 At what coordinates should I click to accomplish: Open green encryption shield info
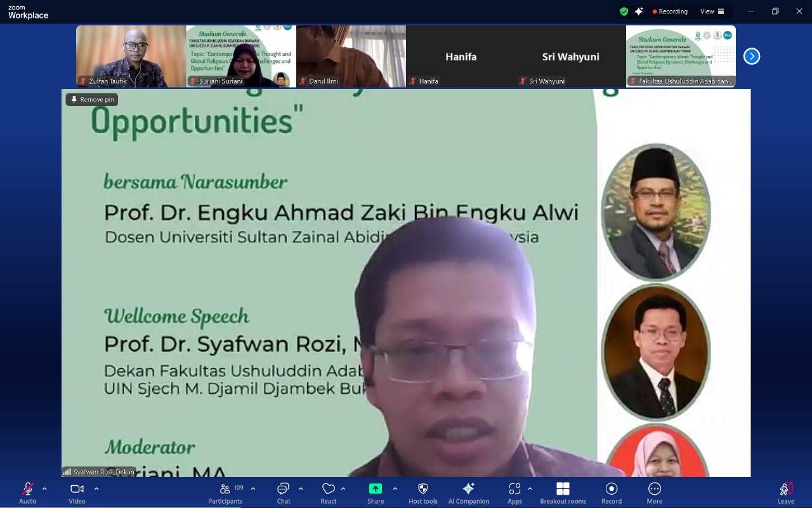(x=624, y=11)
